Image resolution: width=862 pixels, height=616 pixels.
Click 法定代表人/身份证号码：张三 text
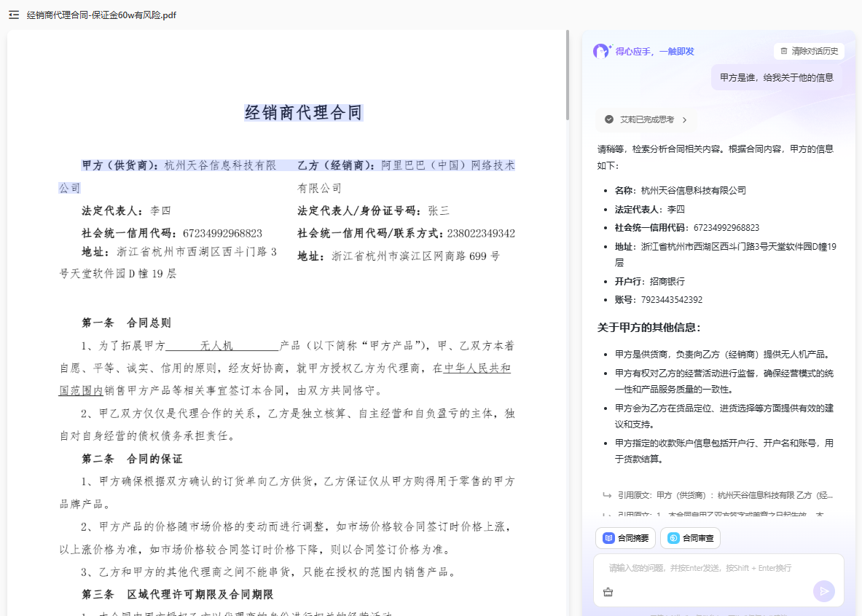(374, 210)
